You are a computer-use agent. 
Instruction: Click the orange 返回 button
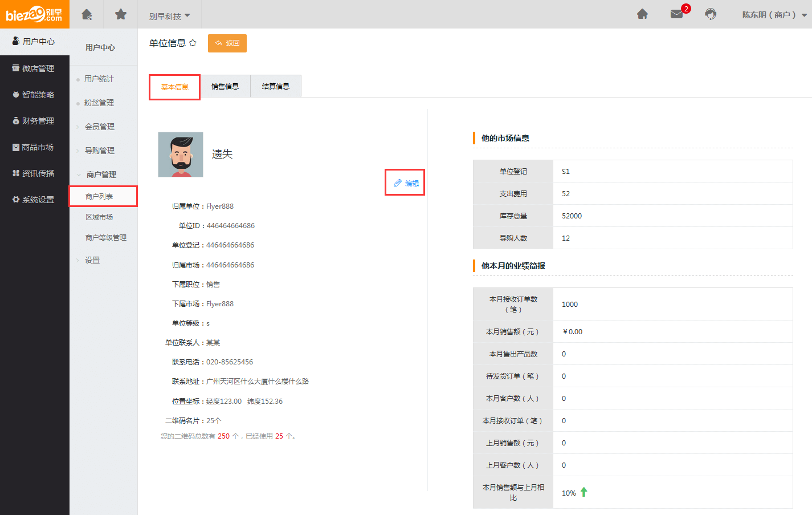coord(227,43)
